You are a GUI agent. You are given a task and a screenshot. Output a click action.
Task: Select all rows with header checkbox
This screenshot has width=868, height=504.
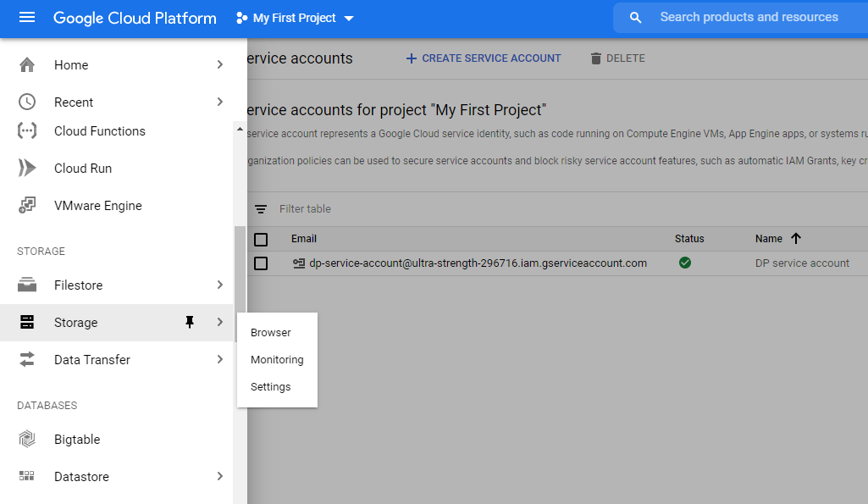pyautogui.click(x=261, y=239)
